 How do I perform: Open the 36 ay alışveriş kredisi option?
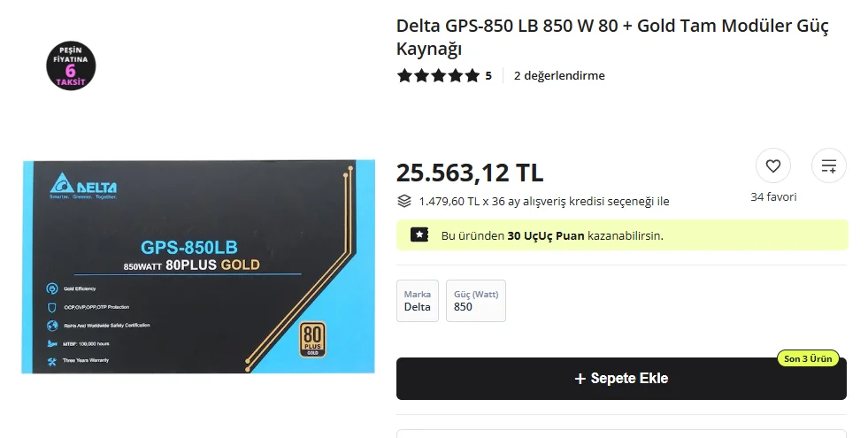pyautogui.click(x=544, y=201)
